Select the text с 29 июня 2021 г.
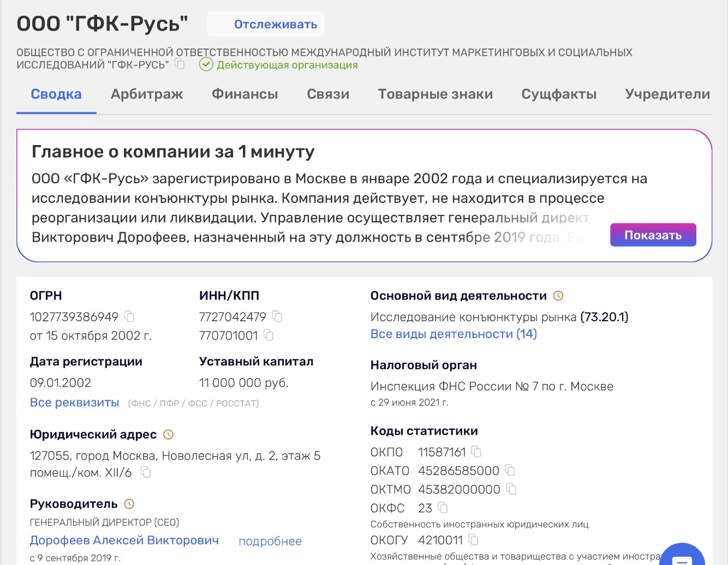 (409, 403)
